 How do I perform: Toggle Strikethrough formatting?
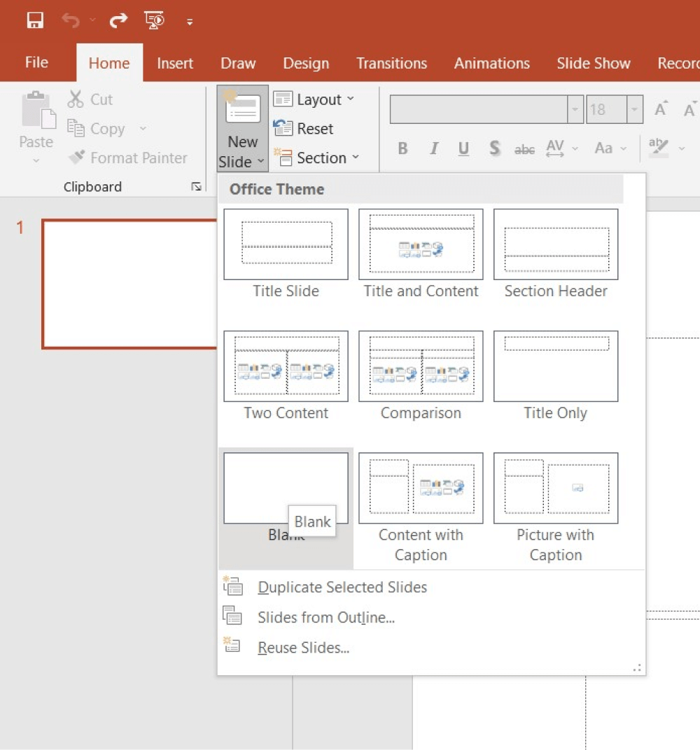pos(524,148)
